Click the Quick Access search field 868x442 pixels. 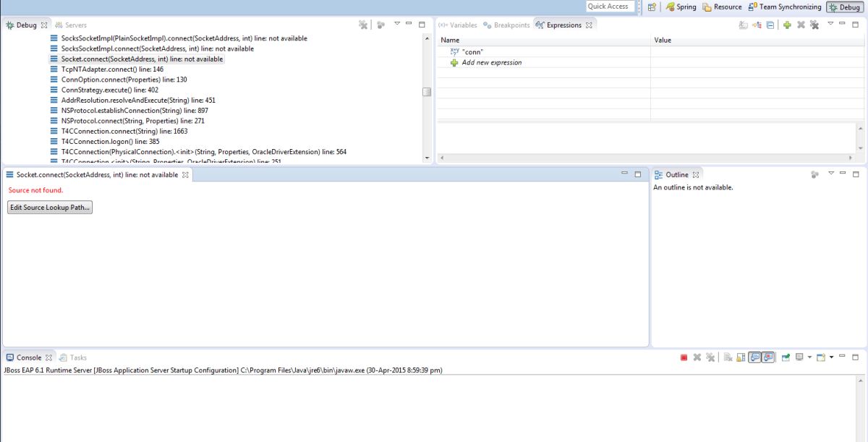coord(610,7)
